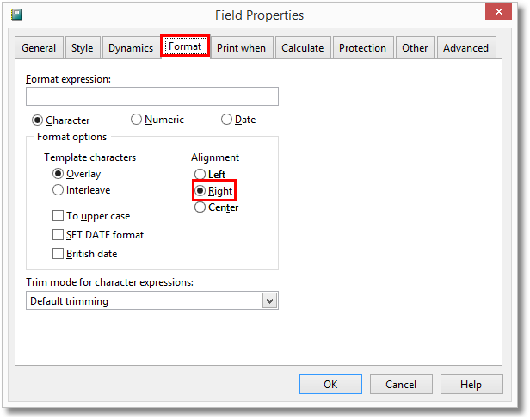Open the Calculate tab

303,48
